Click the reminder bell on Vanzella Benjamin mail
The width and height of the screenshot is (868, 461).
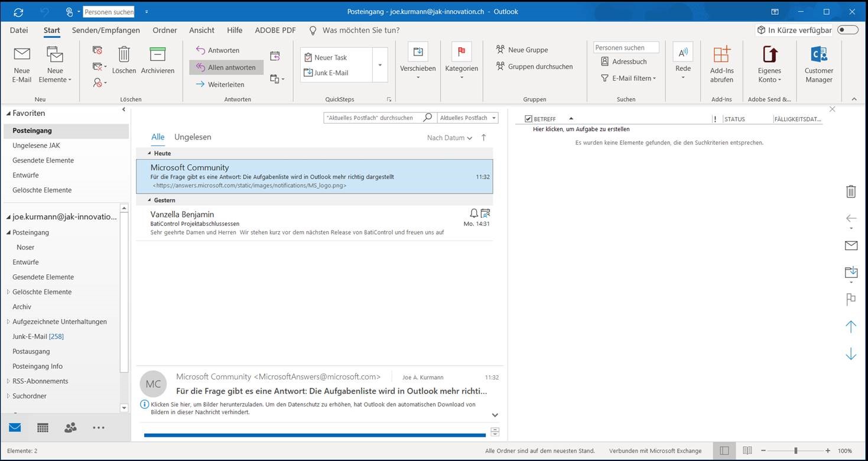point(474,213)
